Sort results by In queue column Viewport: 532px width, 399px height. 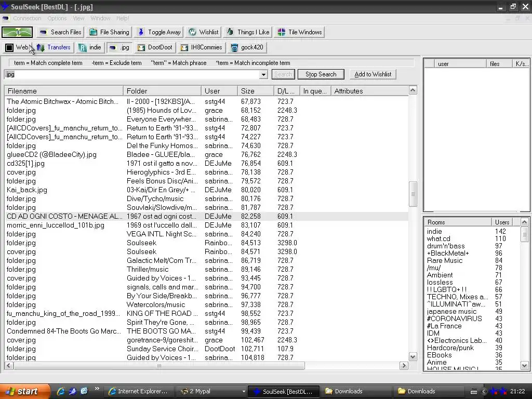click(315, 91)
